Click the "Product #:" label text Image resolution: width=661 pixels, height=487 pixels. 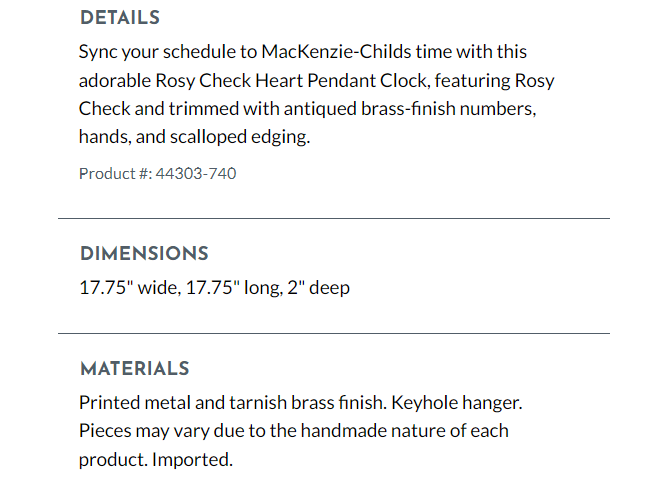pos(115,173)
